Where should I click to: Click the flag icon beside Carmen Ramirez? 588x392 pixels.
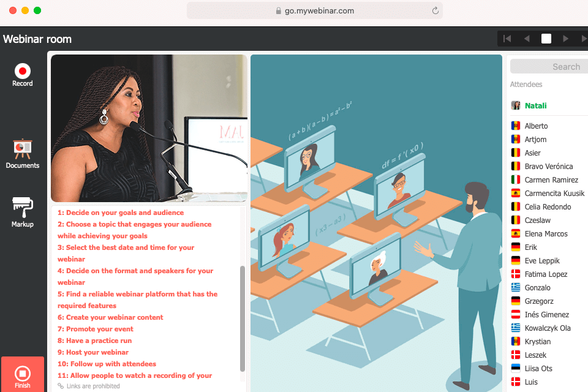click(516, 179)
